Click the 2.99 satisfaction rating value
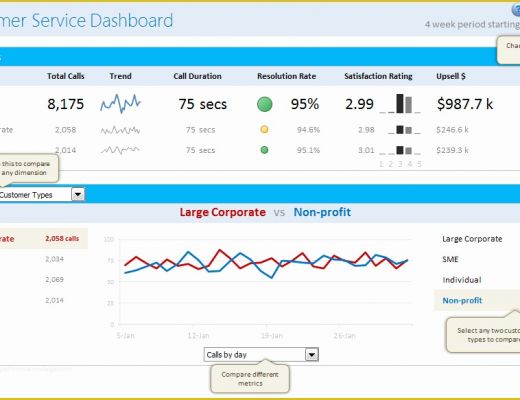The width and height of the screenshot is (520, 400). (x=359, y=104)
